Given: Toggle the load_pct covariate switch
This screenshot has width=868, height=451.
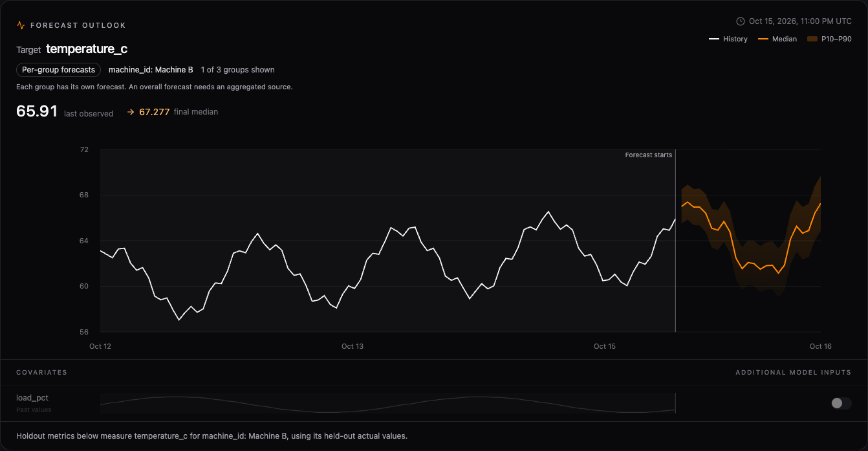Looking at the screenshot, I should 841,403.
